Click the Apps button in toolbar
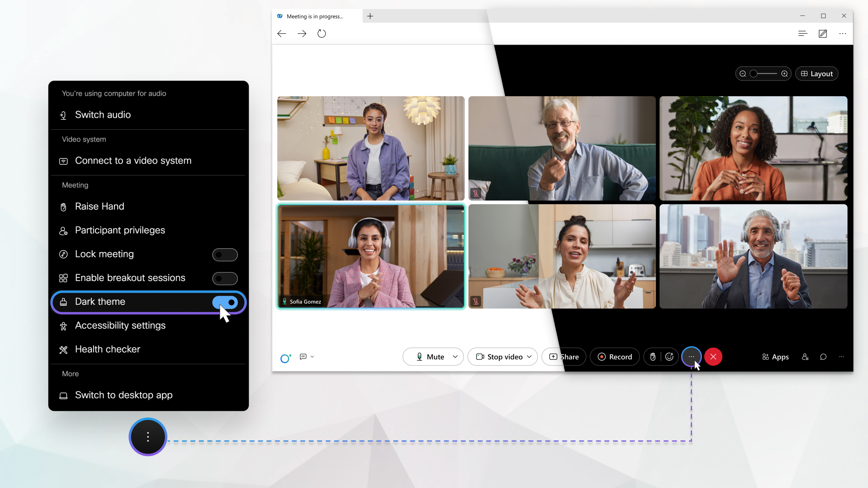Viewport: 868px width, 488px height. (x=775, y=357)
